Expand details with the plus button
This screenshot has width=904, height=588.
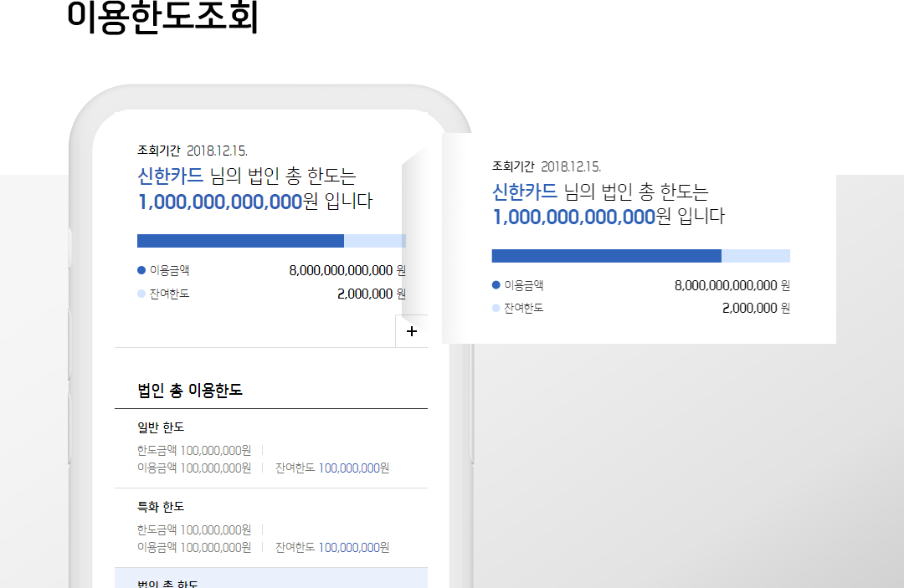click(x=412, y=331)
